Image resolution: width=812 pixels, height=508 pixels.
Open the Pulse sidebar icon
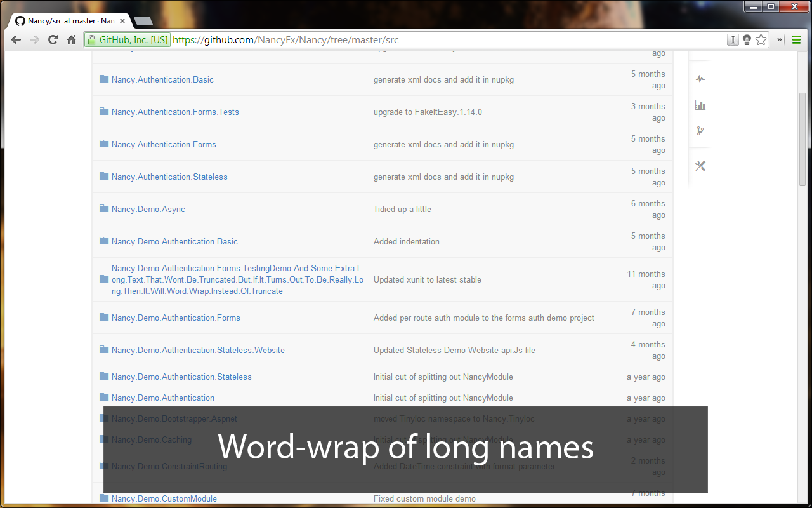click(x=700, y=79)
